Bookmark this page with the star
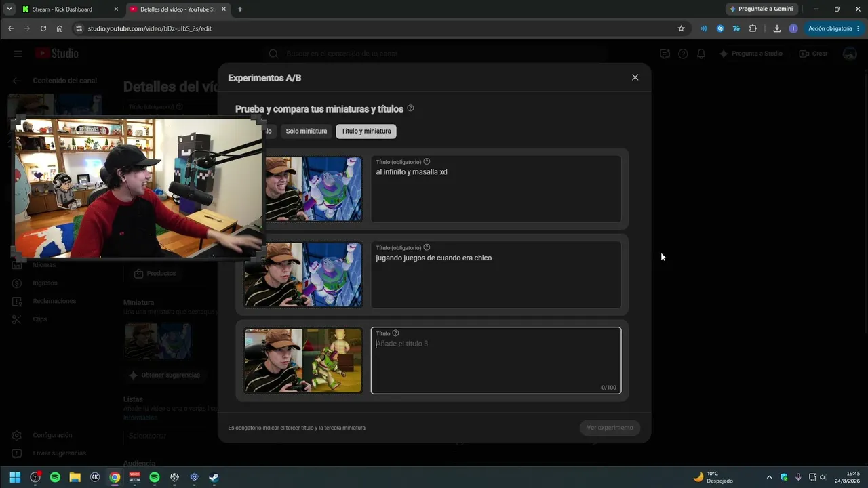868x488 pixels. coord(681,28)
